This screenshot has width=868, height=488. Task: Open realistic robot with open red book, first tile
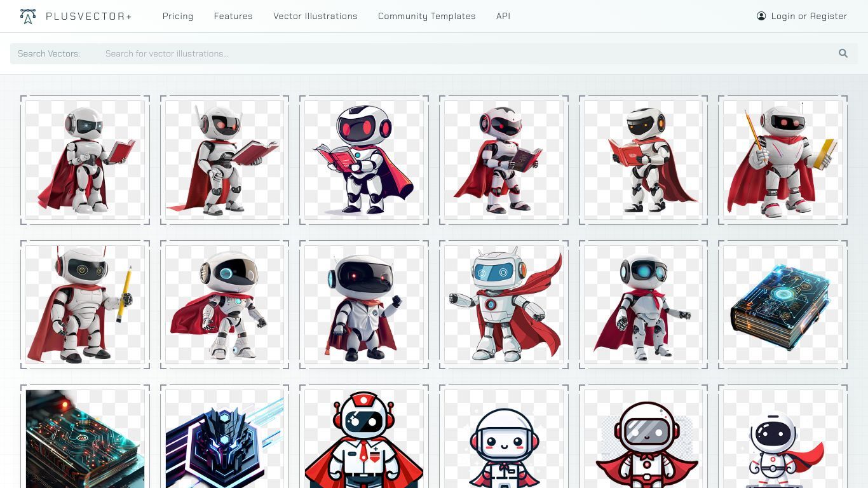[x=85, y=160]
